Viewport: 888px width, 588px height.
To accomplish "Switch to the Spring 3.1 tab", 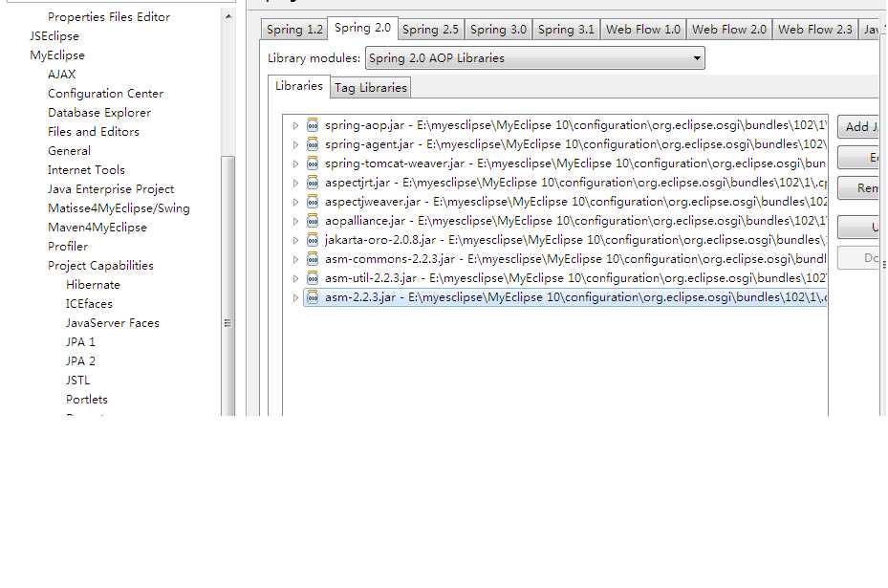I will click(566, 30).
